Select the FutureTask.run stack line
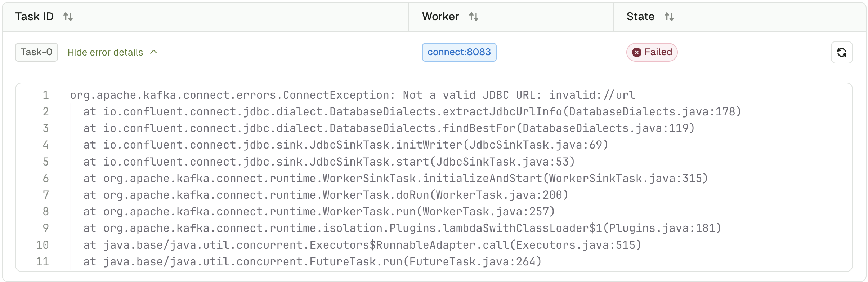Screen dimensions: 868x282 coord(313,262)
